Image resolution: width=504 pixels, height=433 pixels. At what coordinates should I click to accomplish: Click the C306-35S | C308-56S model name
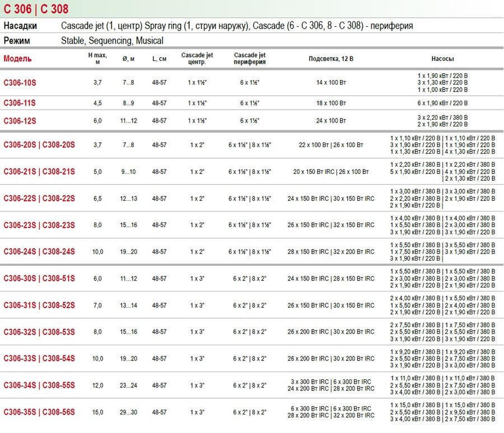(x=39, y=412)
